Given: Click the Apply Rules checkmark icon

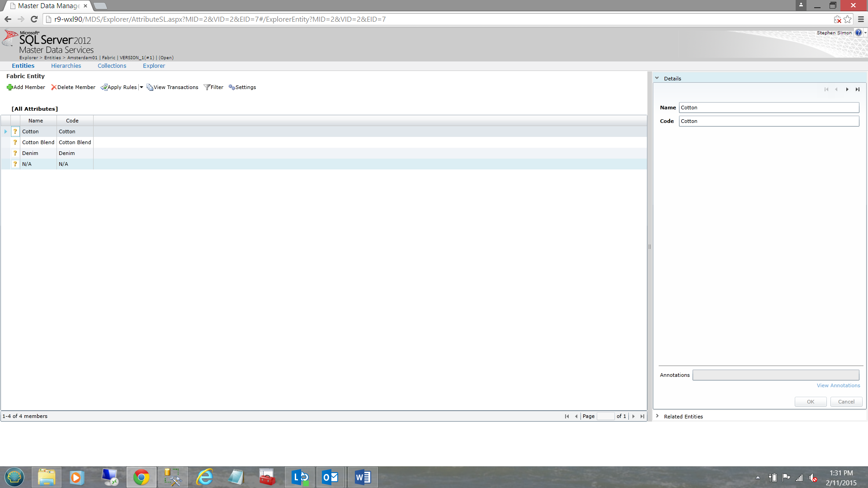Looking at the screenshot, I should 104,87.
